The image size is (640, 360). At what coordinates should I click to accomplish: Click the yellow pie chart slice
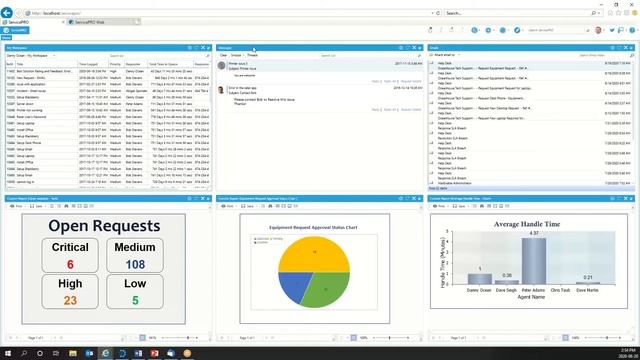[x=314, y=254]
